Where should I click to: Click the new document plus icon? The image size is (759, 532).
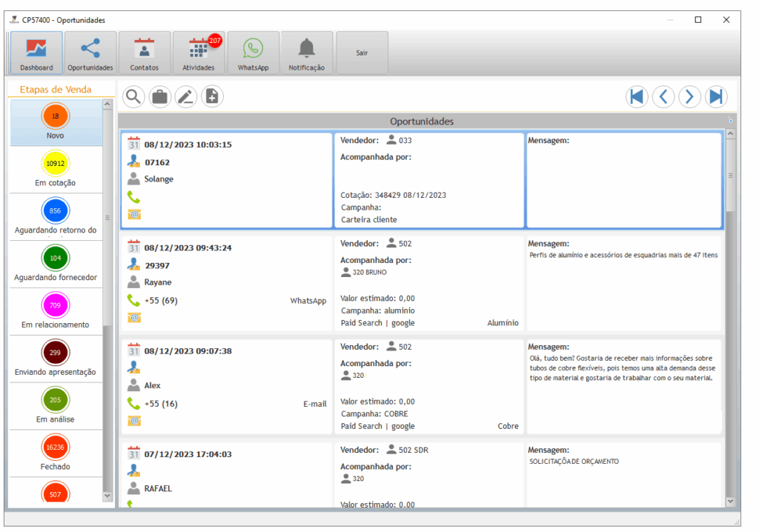pyautogui.click(x=213, y=96)
